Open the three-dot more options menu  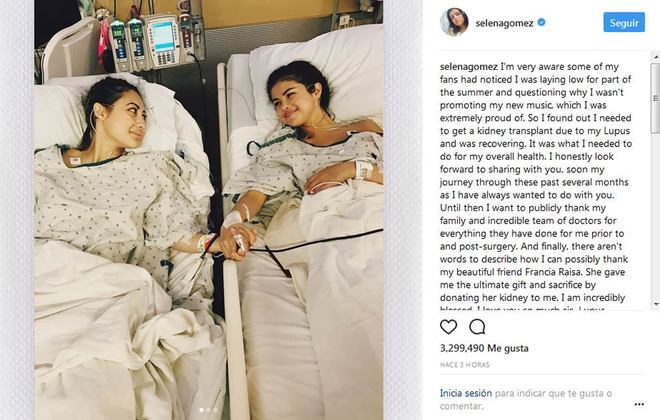(639, 404)
